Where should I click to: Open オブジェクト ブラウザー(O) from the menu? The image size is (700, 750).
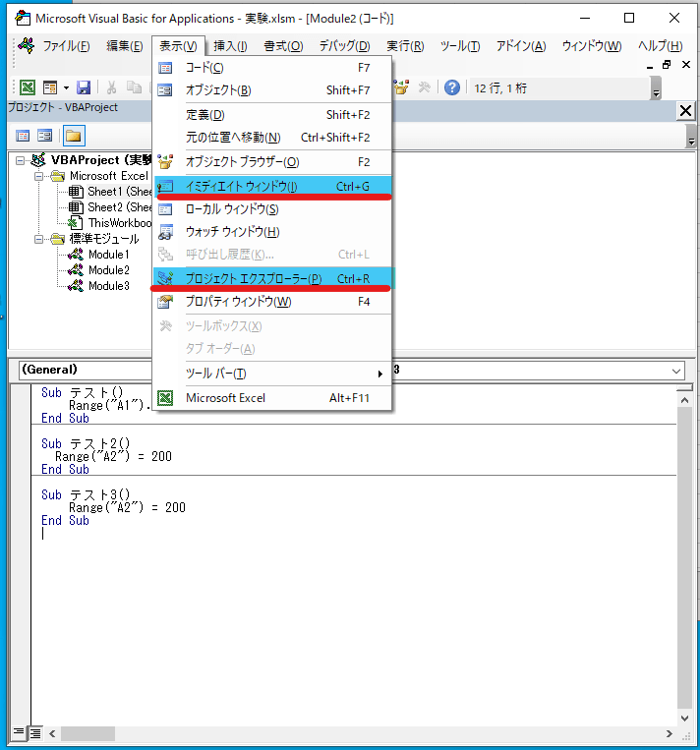272,162
